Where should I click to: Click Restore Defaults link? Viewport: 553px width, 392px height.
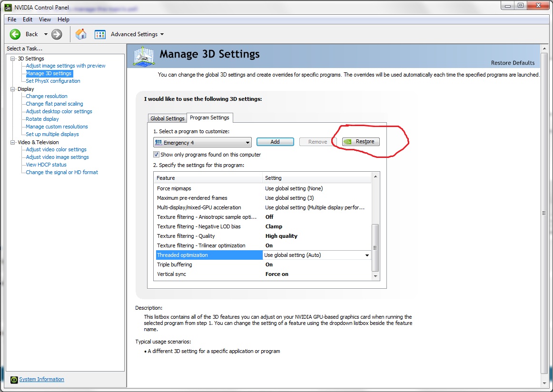coord(513,63)
